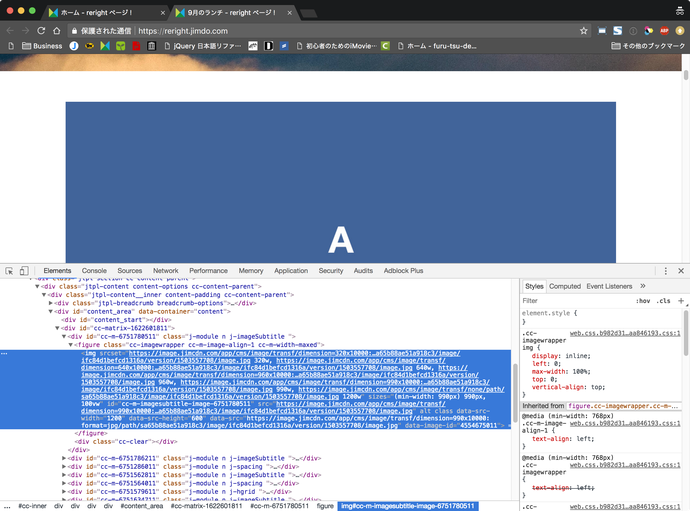Open the red square bookmark icon
This screenshot has height=511, width=690.
pyautogui.click(x=136, y=46)
